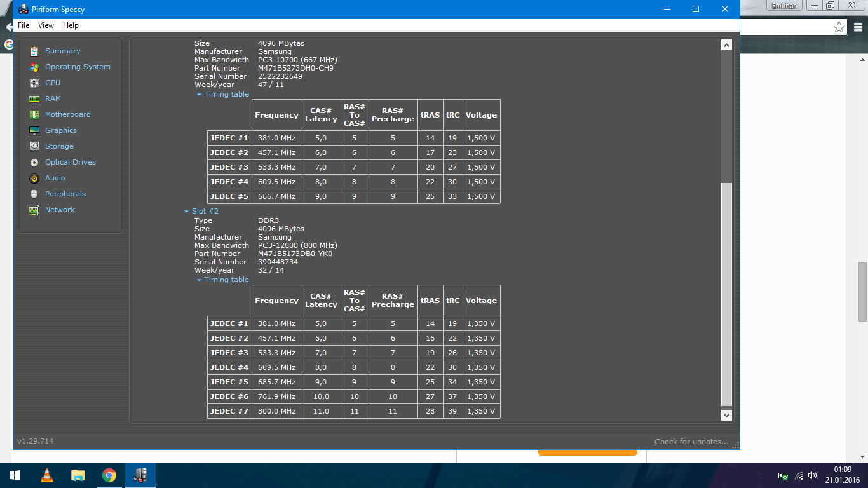Select the Operating System icon in sidebar
The image size is (868, 488).
tap(34, 67)
